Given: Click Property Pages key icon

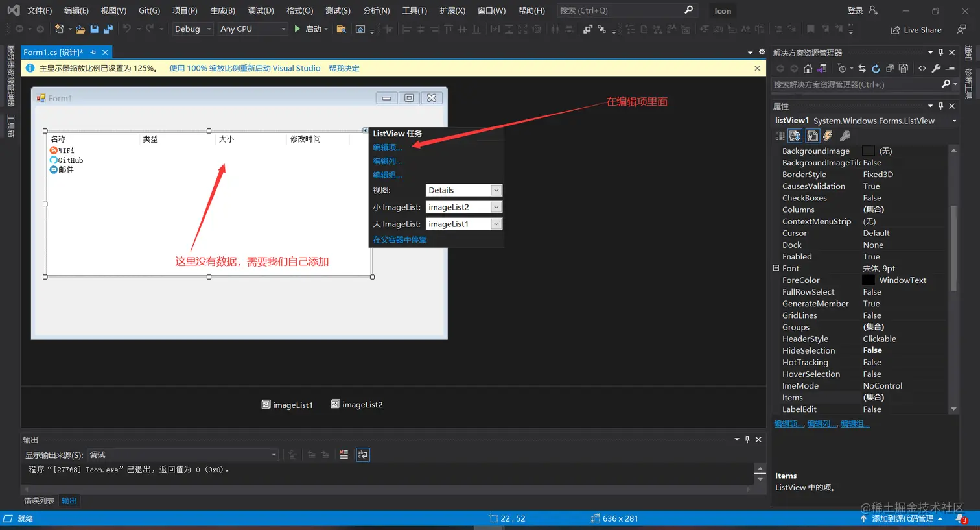Looking at the screenshot, I should pos(845,136).
